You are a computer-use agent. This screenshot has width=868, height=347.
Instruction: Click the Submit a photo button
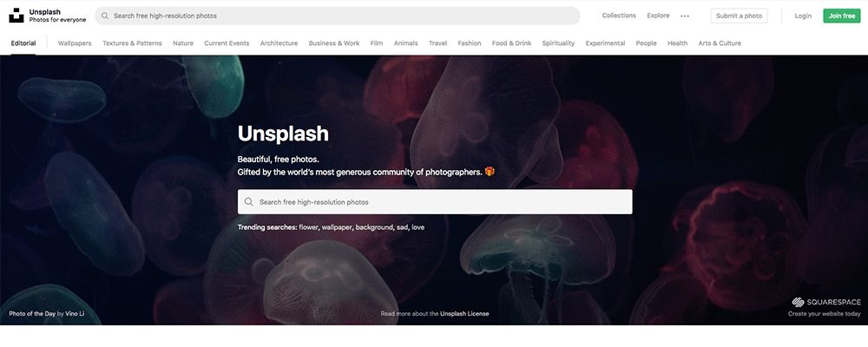tap(739, 16)
